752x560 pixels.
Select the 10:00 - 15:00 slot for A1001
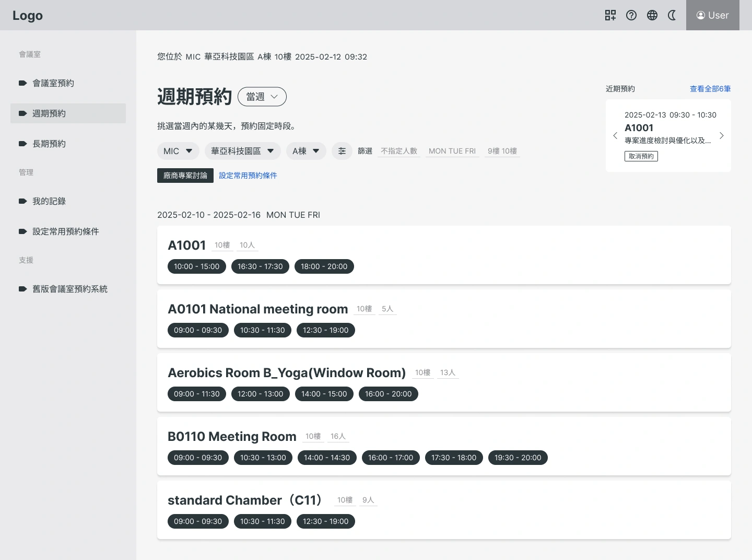(197, 266)
